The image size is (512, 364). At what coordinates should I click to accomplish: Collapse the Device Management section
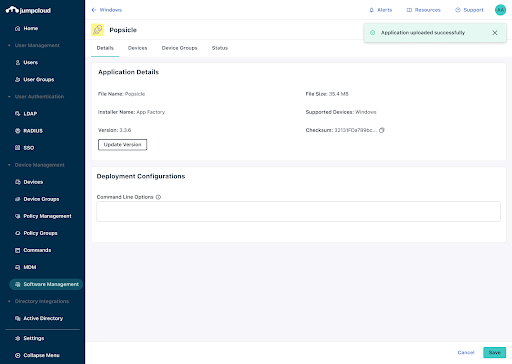point(9,165)
